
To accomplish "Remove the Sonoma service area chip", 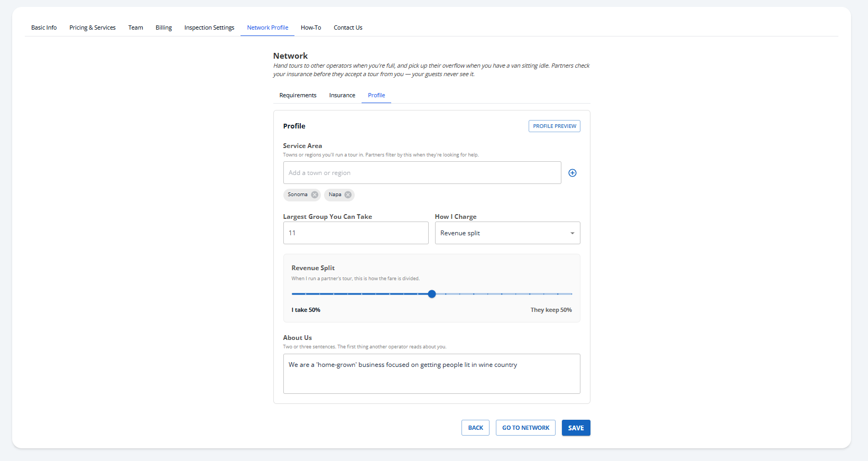I will click(315, 195).
